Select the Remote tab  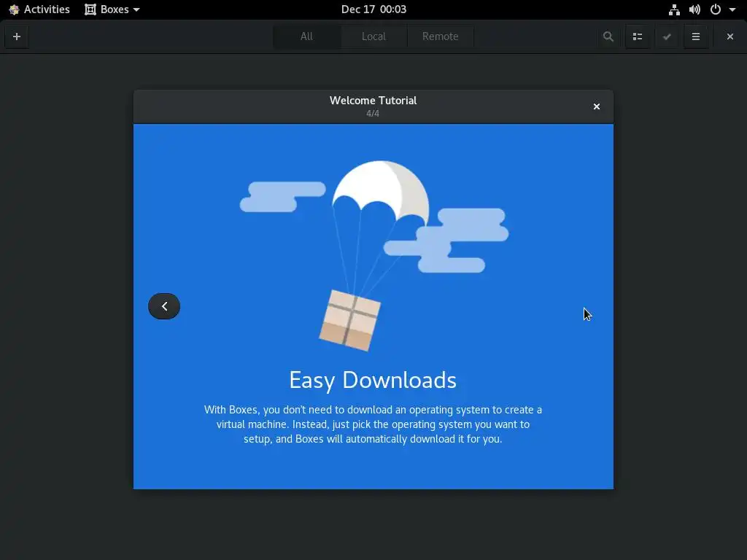coord(440,36)
